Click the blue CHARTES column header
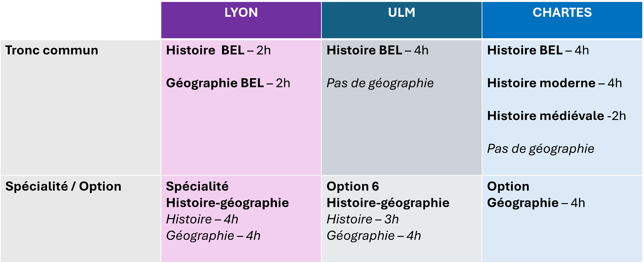This screenshot has width=644, height=263. (x=562, y=13)
